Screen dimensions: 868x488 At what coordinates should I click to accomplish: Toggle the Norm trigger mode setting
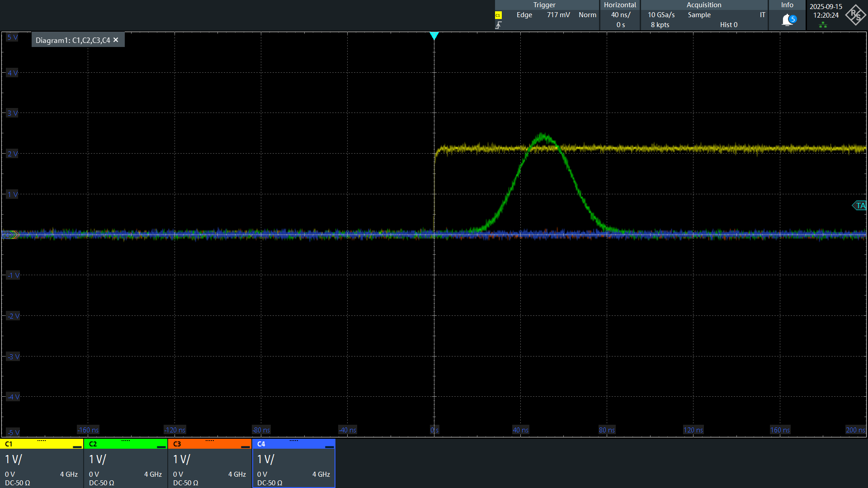click(587, 14)
